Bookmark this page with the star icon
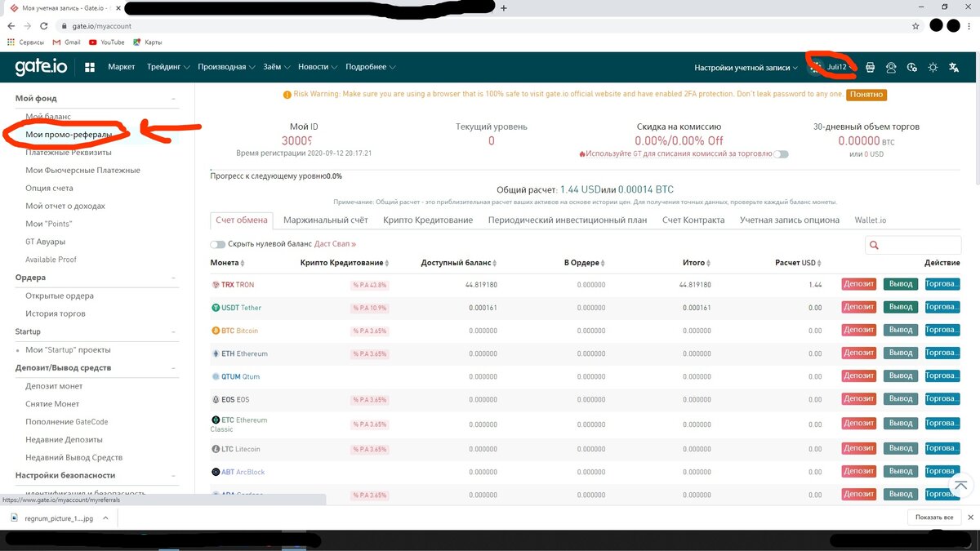The height and width of the screenshot is (551, 980). point(915,26)
